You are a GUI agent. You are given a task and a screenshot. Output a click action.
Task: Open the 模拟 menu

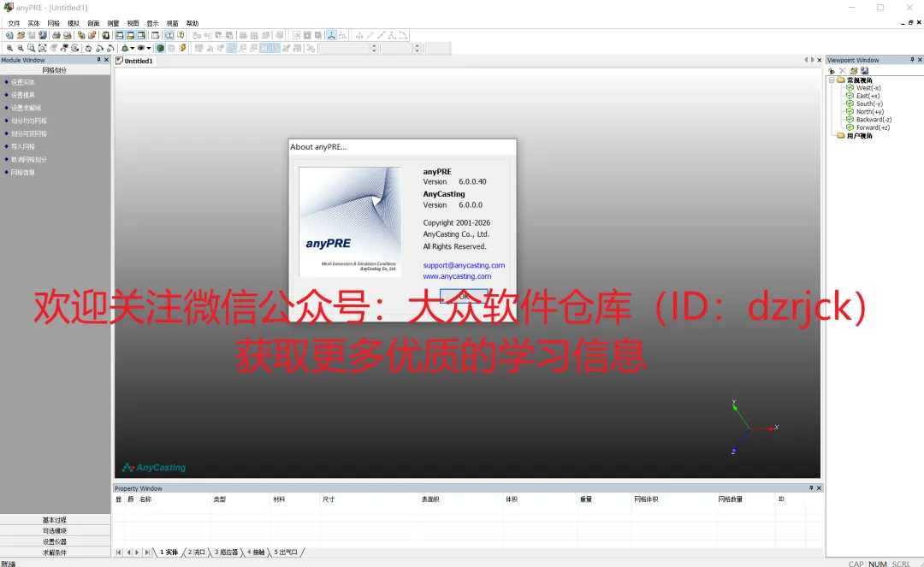pos(74,24)
